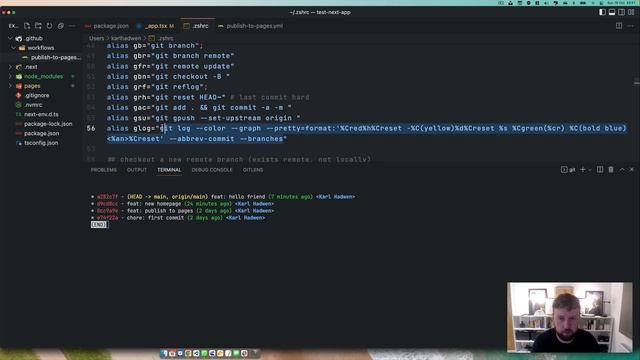640x360 pixels.
Task: Split the terminal pane
Action: (x=600, y=169)
